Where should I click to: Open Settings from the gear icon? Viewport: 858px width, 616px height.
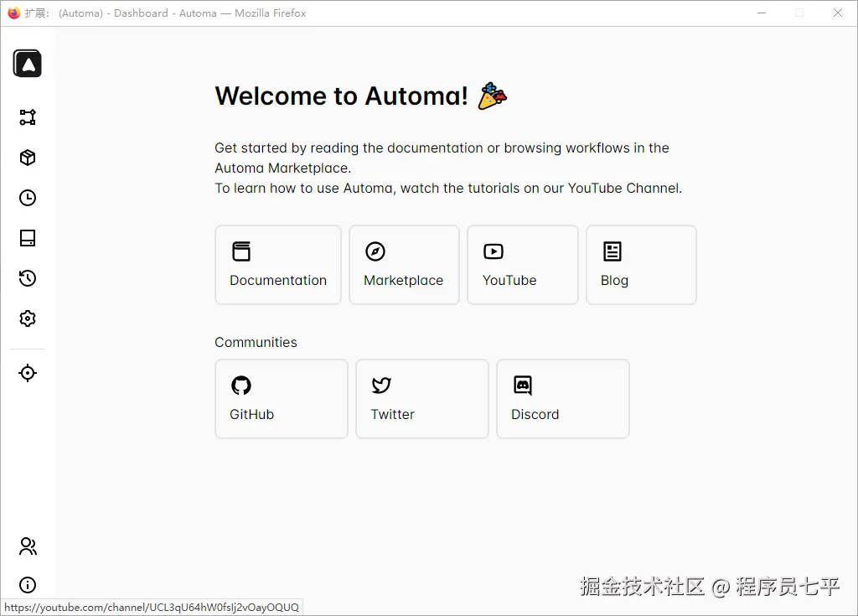click(28, 318)
